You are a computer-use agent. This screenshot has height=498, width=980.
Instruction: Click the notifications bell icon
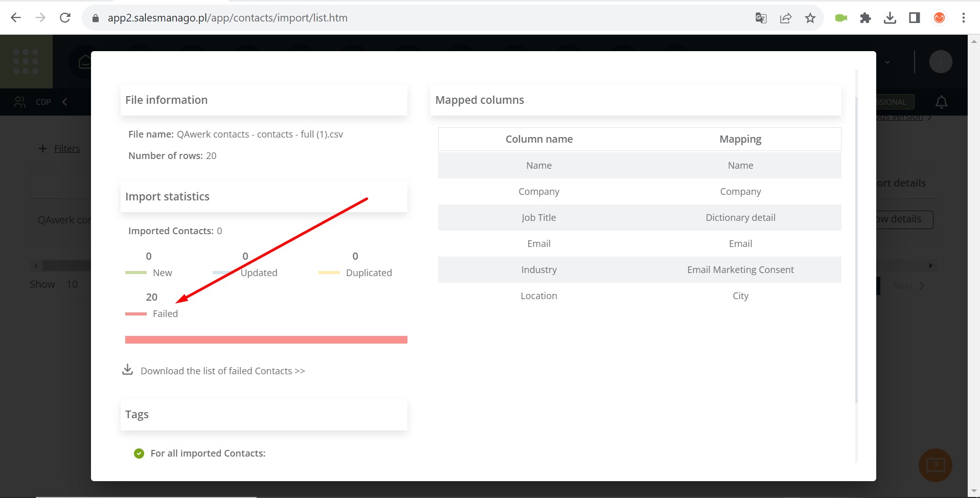941,102
